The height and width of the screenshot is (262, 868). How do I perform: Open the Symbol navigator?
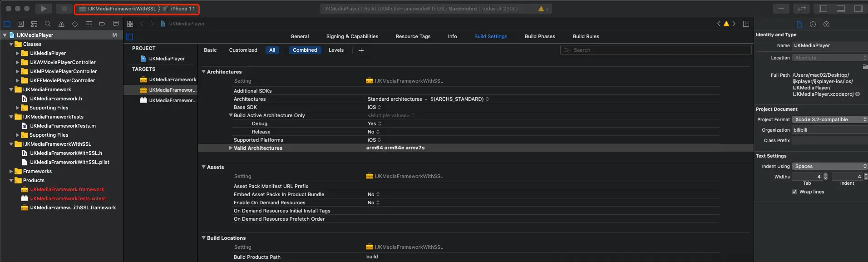34,24
